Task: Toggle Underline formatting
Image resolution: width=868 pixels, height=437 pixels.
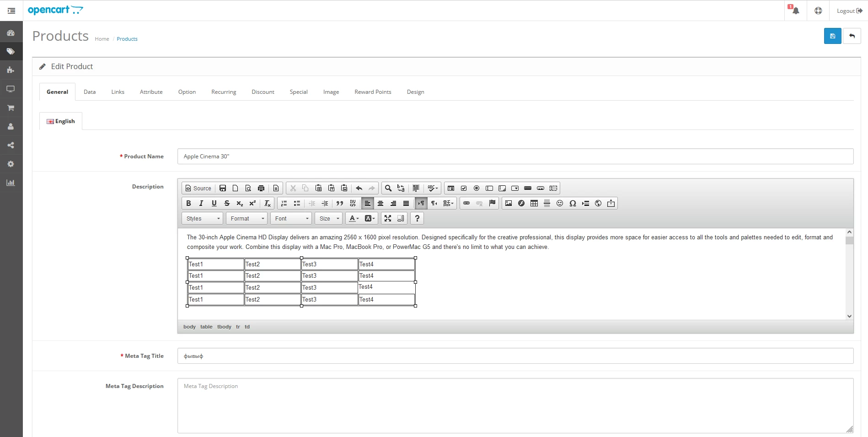Action: 214,203
